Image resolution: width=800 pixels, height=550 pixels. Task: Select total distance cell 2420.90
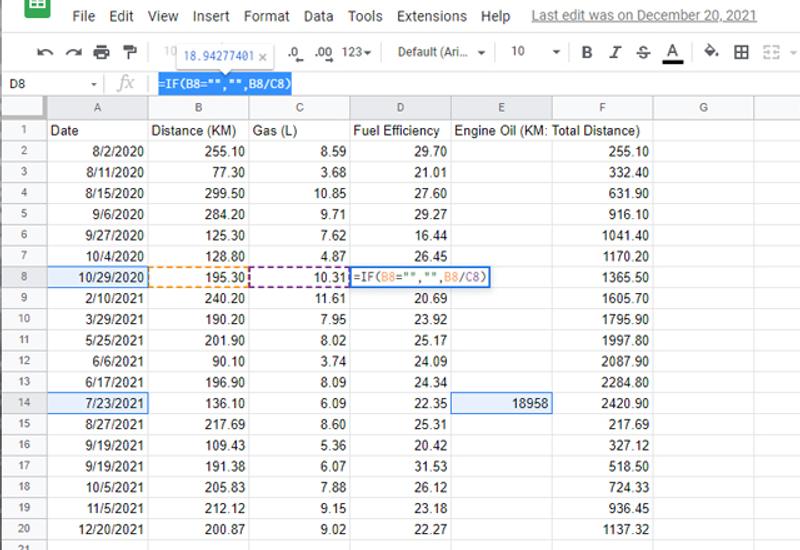click(603, 403)
